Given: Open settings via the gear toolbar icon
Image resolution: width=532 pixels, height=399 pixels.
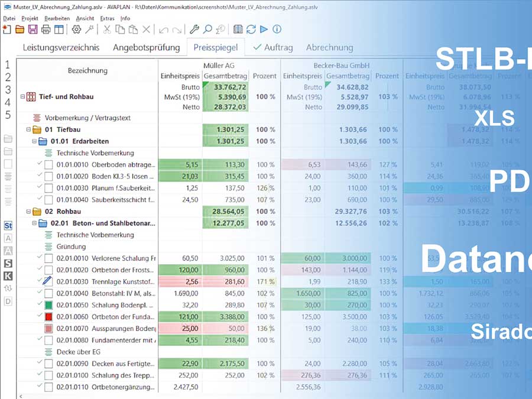Looking at the screenshot, I should click(76, 30).
